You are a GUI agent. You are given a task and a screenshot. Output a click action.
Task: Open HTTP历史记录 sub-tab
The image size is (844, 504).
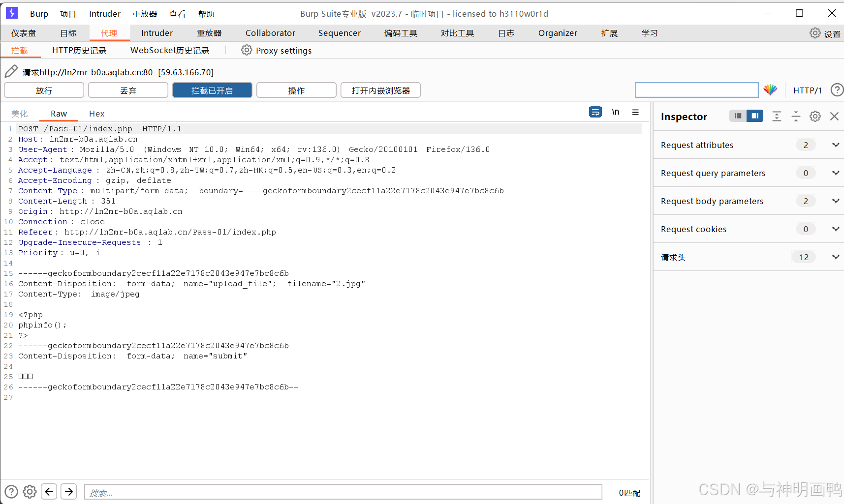[x=79, y=50]
